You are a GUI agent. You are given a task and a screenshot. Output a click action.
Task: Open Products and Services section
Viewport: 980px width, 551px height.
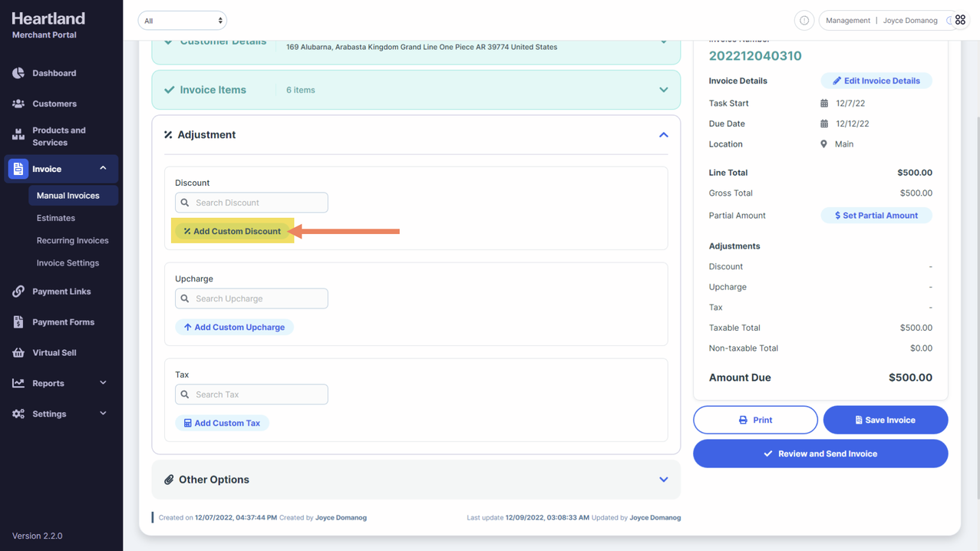pos(58,136)
